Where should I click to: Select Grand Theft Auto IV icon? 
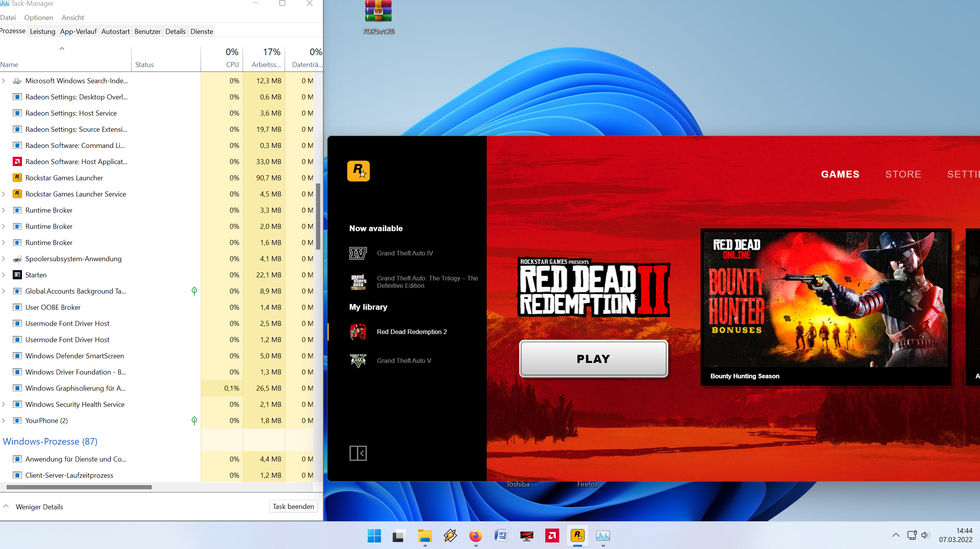[x=358, y=253]
